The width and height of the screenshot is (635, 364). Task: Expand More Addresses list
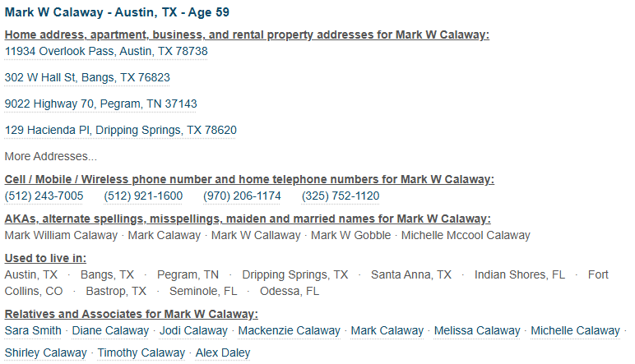point(51,156)
